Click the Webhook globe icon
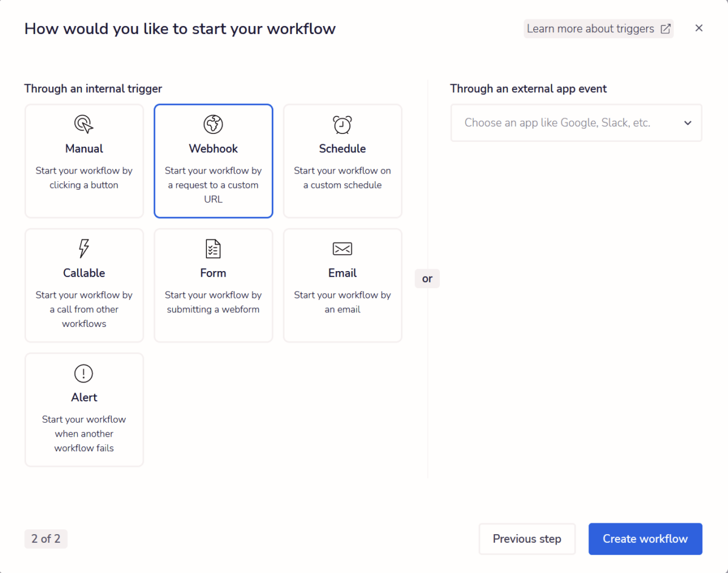 pyautogui.click(x=213, y=123)
